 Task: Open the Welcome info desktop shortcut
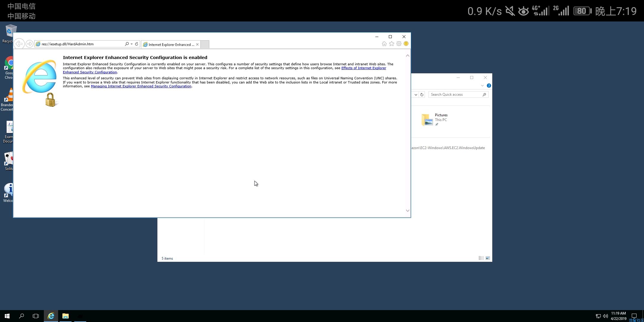coord(8,193)
